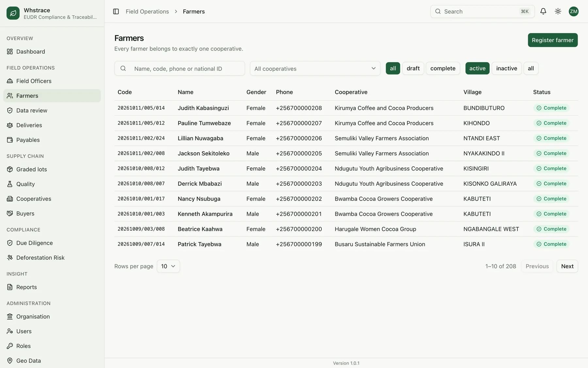
Task: Click code 20261009/007/014
Action: pos(141,244)
